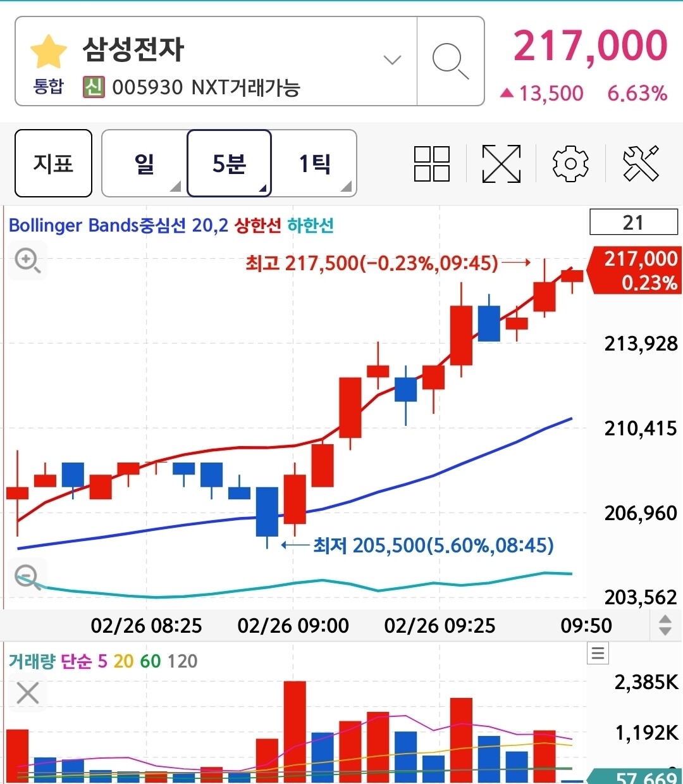Viewport: 683px width, 784px height.
Task: Open the multi-chart grid layout icon
Action: tap(432, 163)
